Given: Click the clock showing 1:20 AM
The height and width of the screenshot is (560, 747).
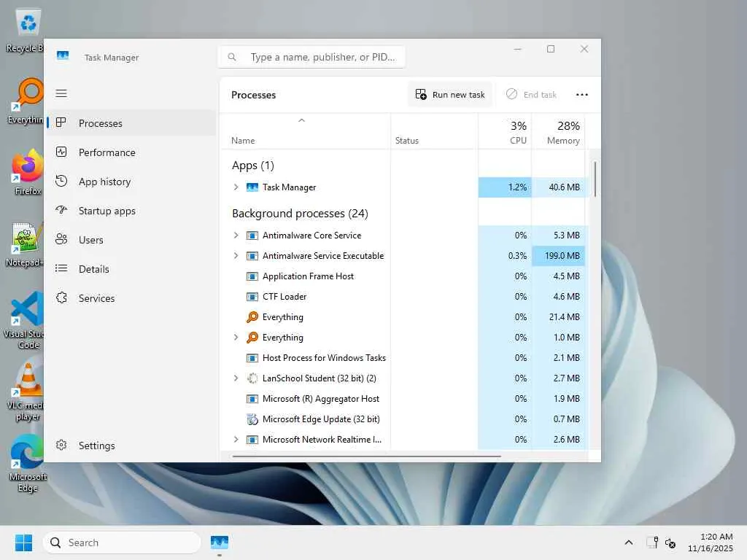Looking at the screenshot, I should [x=711, y=542].
